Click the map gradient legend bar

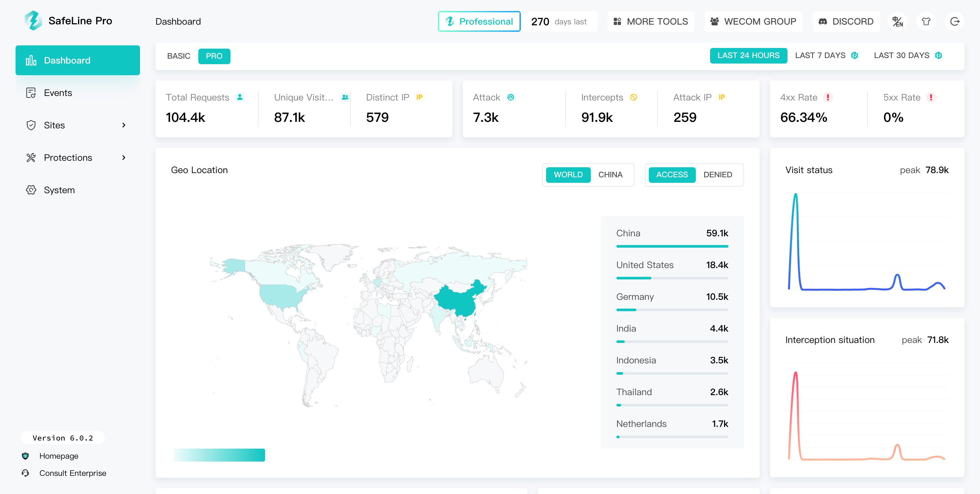(219, 455)
